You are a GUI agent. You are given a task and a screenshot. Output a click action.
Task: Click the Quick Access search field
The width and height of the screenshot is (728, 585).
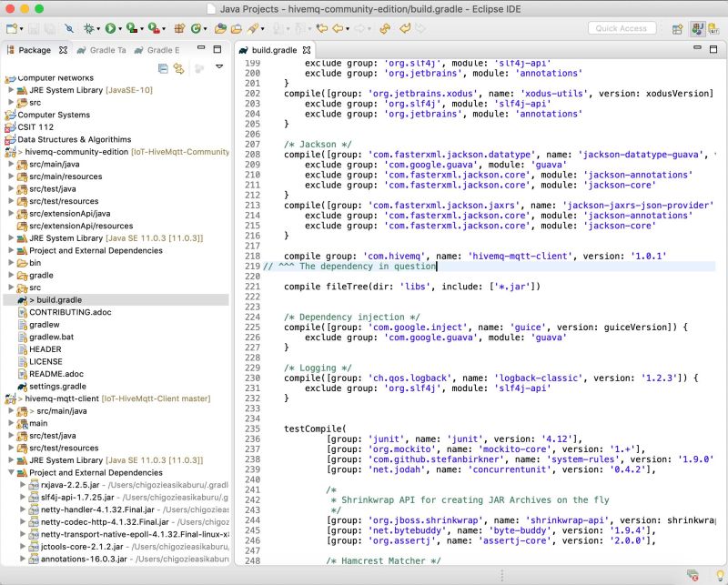(622, 28)
